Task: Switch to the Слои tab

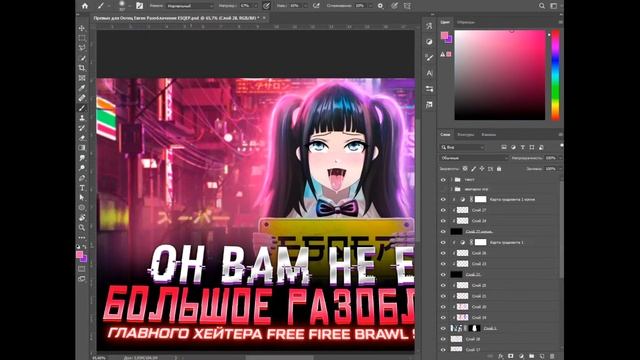Action: [x=445, y=134]
